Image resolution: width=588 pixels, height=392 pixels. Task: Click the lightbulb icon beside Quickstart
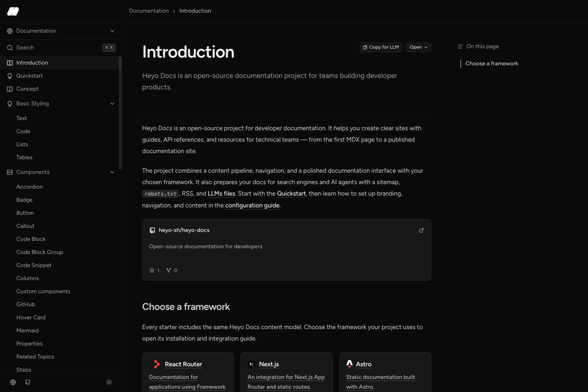(10, 76)
